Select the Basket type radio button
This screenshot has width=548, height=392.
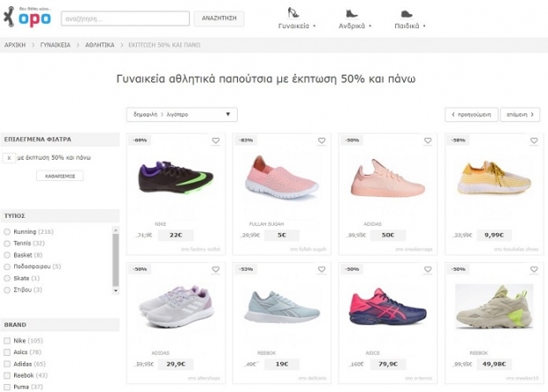click(x=7, y=255)
